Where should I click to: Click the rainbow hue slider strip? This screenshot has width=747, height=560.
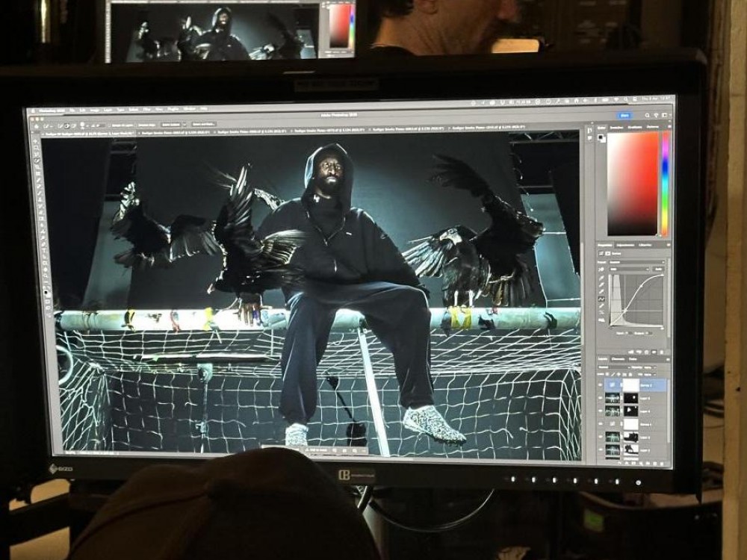click(665, 183)
